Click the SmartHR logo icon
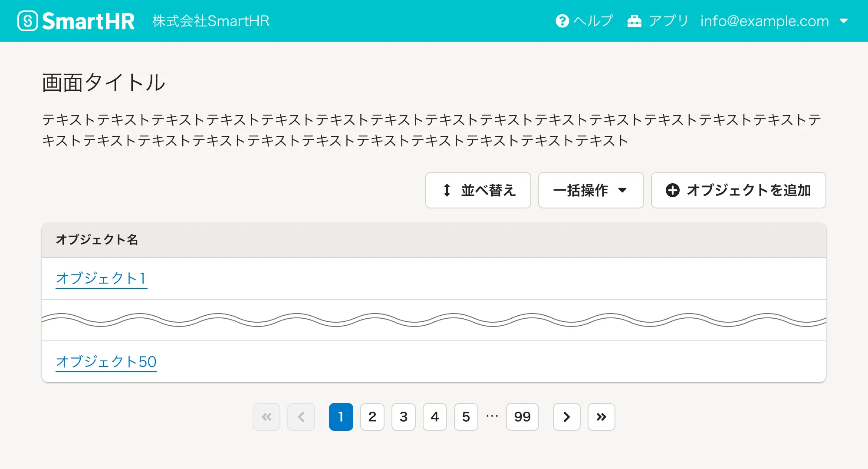The image size is (868, 469). point(28,21)
